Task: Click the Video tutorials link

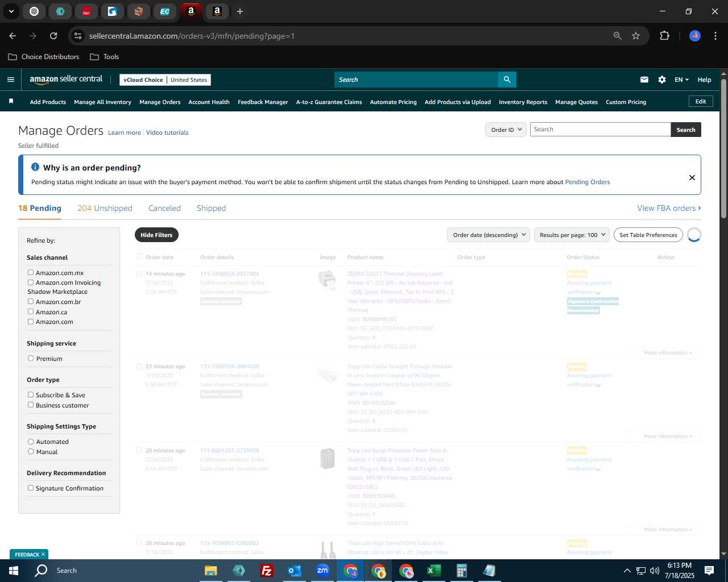Action: [167, 132]
